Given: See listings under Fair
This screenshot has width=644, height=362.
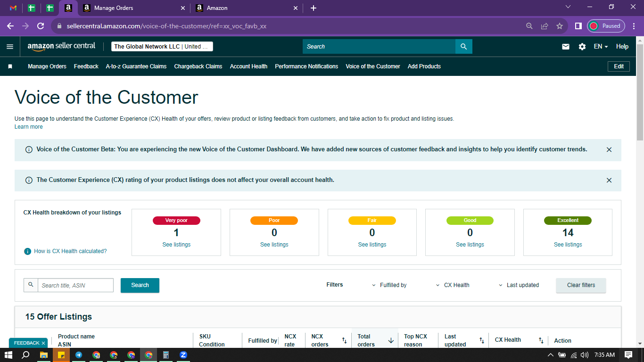Looking at the screenshot, I should 372,245.
